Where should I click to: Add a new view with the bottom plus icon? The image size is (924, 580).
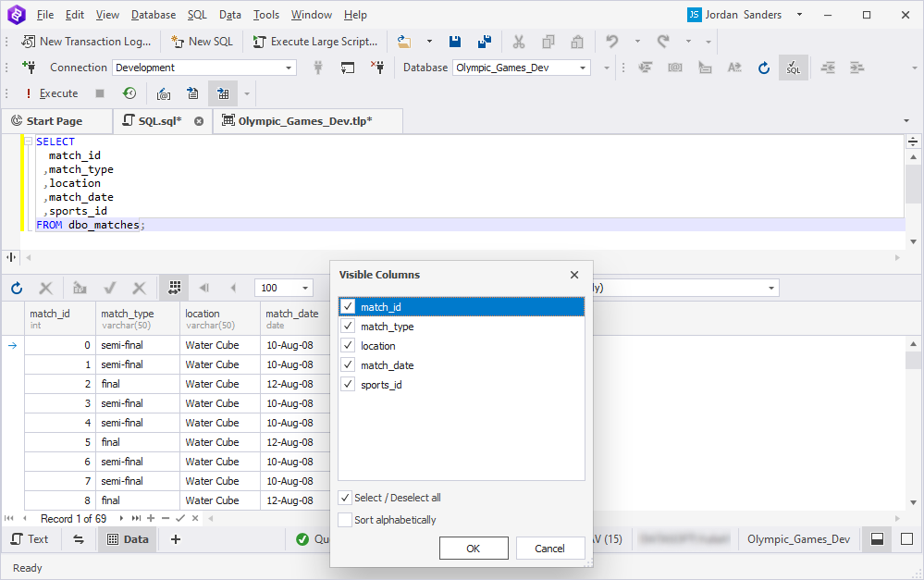pyautogui.click(x=176, y=538)
